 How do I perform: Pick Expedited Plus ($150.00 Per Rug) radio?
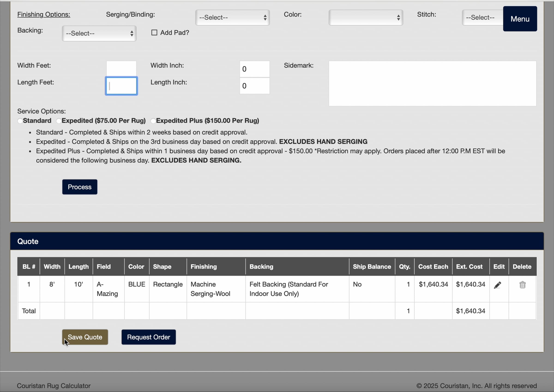pos(153,121)
